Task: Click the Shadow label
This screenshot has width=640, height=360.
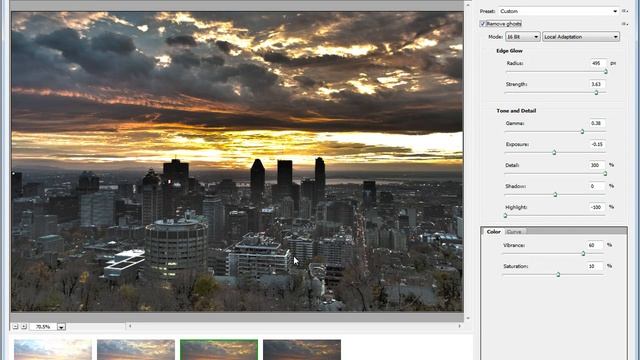Action: click(x=516, y=186)
